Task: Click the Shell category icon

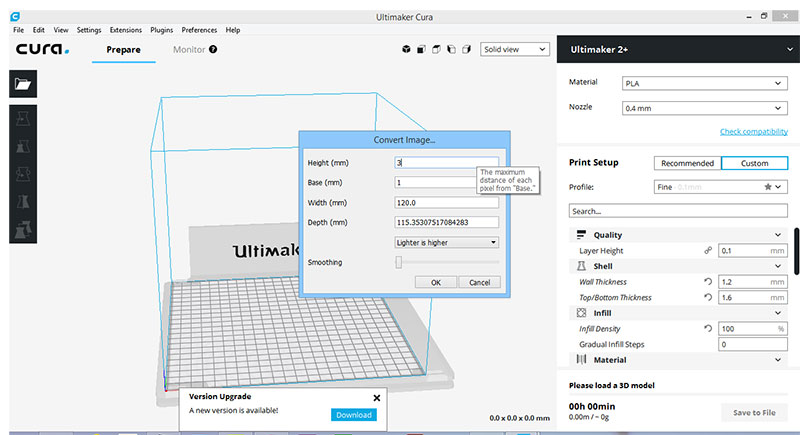Action: pyautogui.click(x=581, y=266)
